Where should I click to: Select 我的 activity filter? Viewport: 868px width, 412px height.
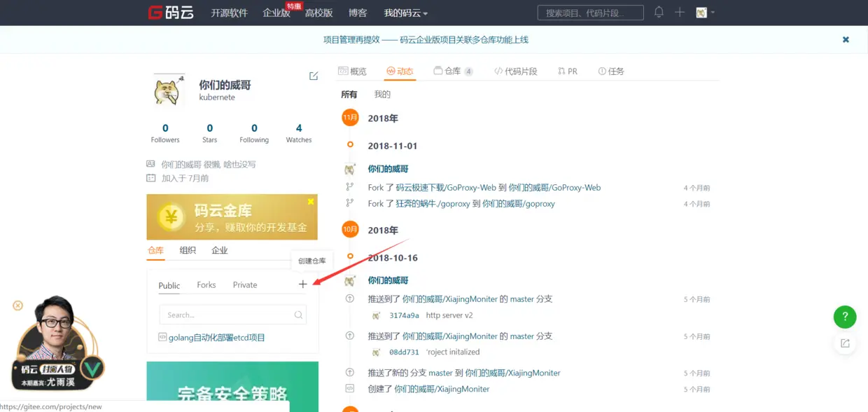[382, 94]
